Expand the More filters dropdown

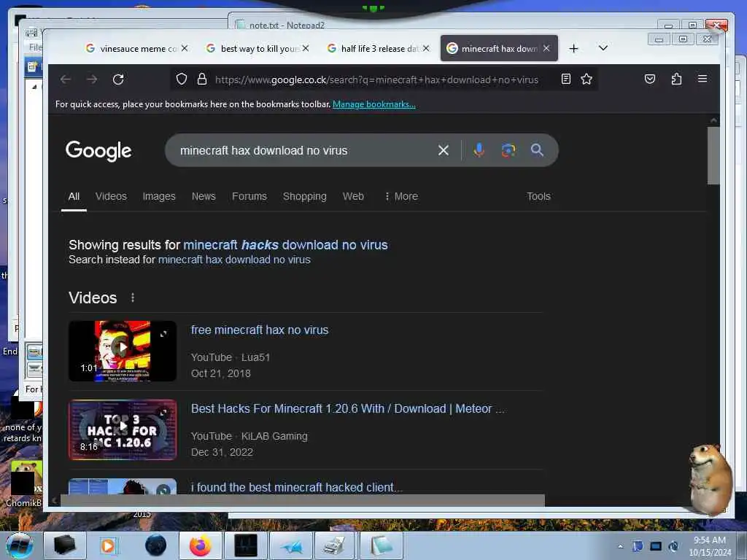(x=401, y=196)
